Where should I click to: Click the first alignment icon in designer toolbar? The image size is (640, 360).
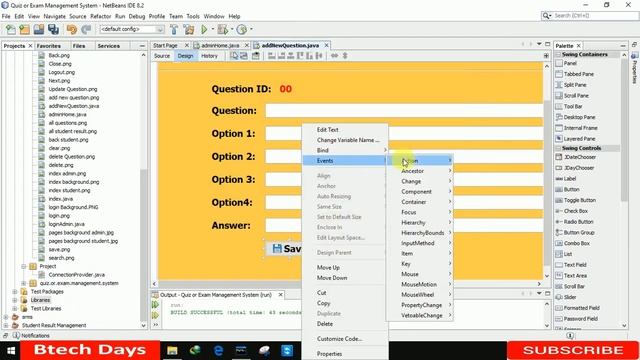coord(271,56)
